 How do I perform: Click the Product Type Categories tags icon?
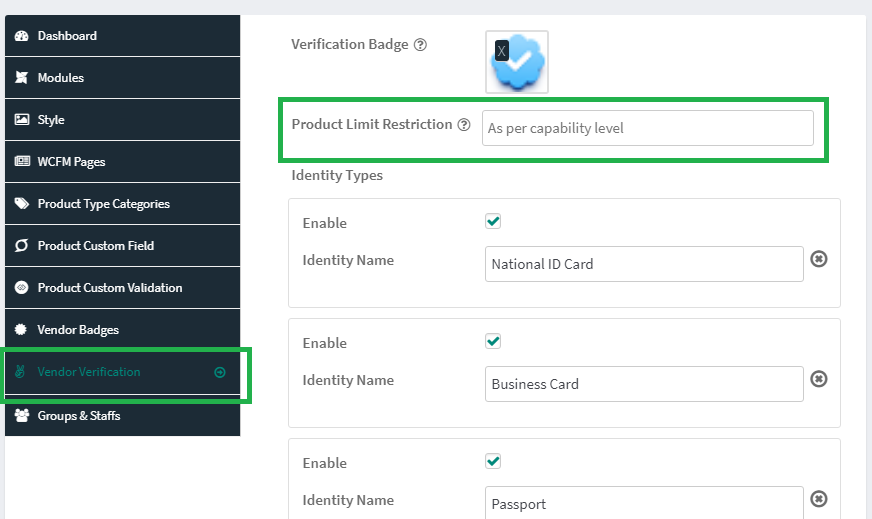22,204
